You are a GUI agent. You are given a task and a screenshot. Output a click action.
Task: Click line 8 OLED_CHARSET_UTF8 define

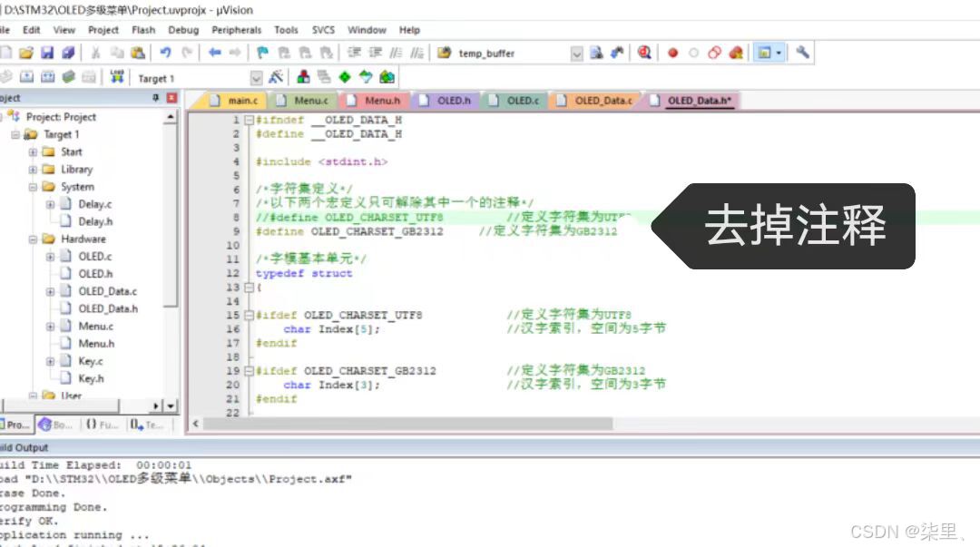pos(348,218)
